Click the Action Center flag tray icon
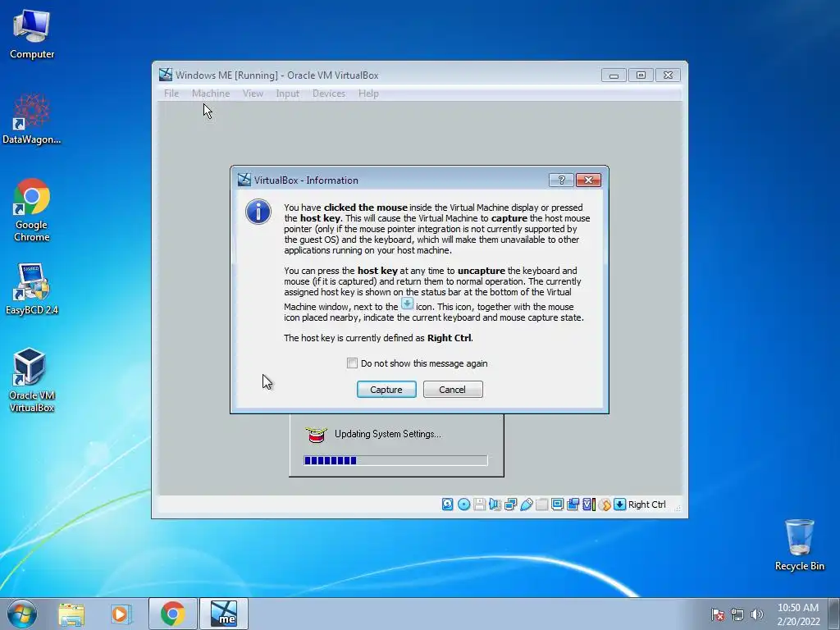Viewport: 840px width, 630px height. coord(718,614)
